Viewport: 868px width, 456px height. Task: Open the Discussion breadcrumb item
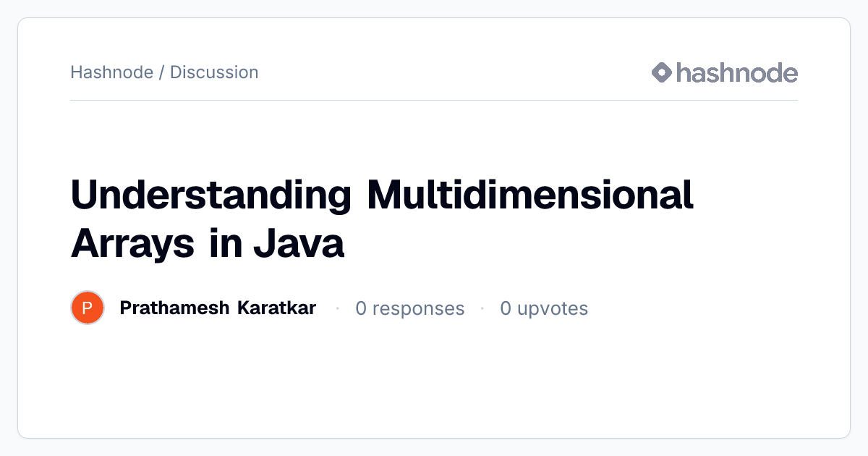[x=214, y=72]
